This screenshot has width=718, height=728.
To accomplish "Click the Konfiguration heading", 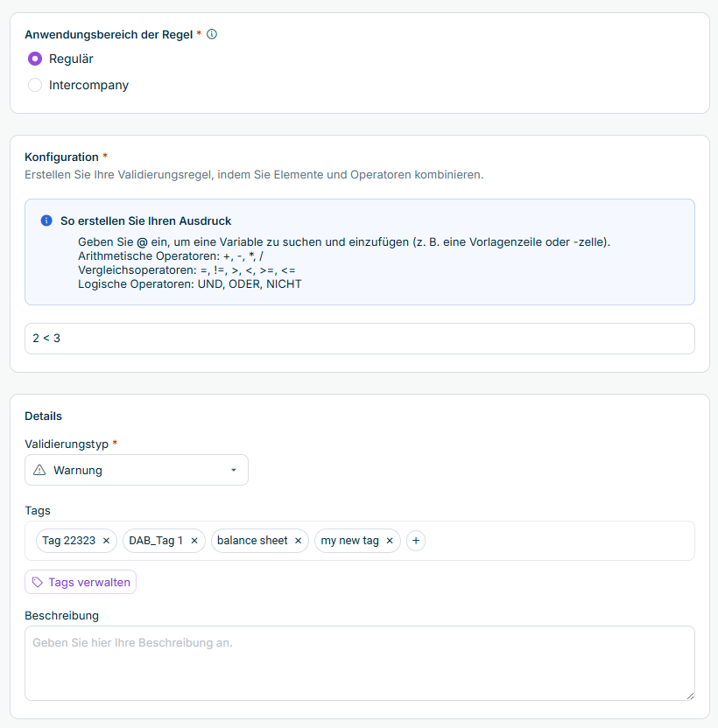I will pos(61,157).
